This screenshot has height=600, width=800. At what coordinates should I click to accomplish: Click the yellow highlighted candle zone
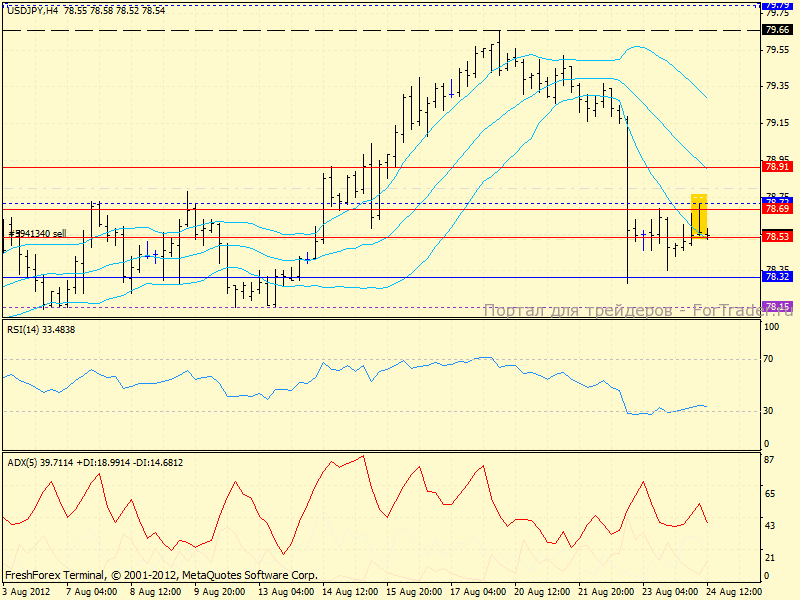[699, 216]
